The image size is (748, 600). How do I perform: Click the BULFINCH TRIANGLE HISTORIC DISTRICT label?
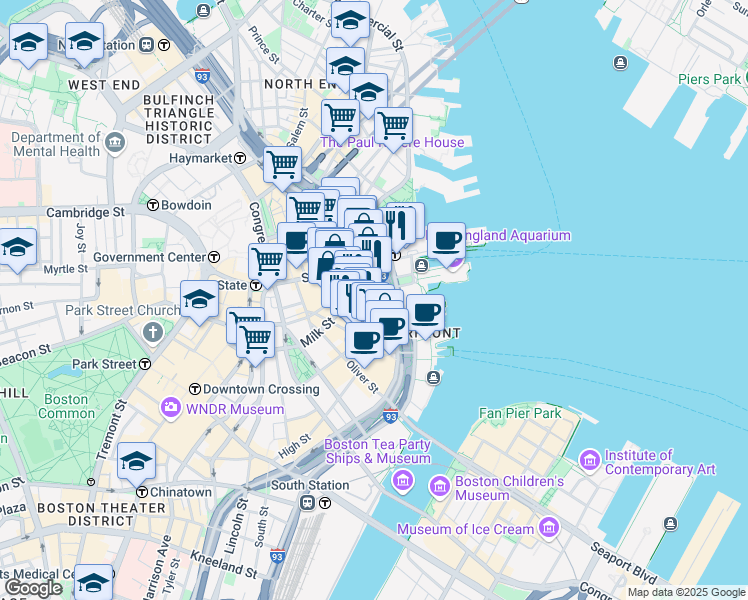(179, 120)
